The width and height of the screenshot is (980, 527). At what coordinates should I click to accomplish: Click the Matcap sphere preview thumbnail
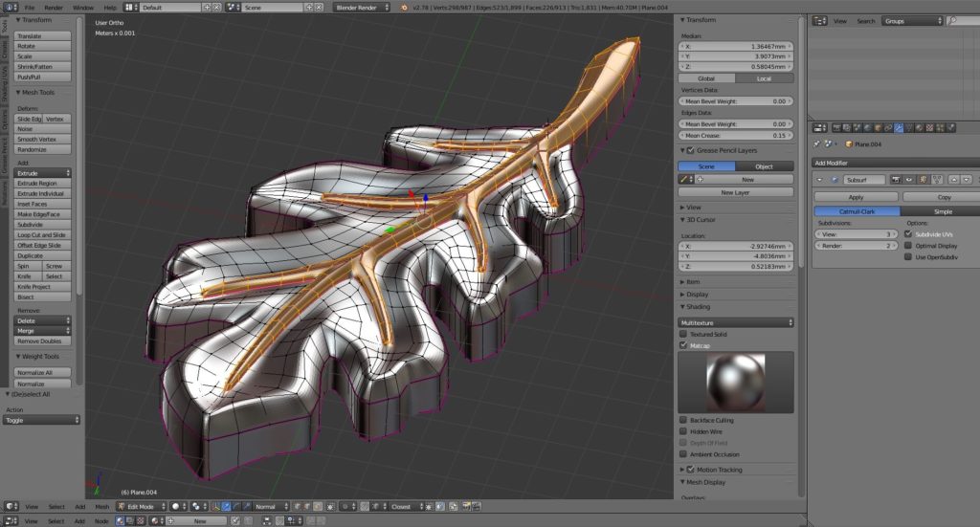coord(735,381)
